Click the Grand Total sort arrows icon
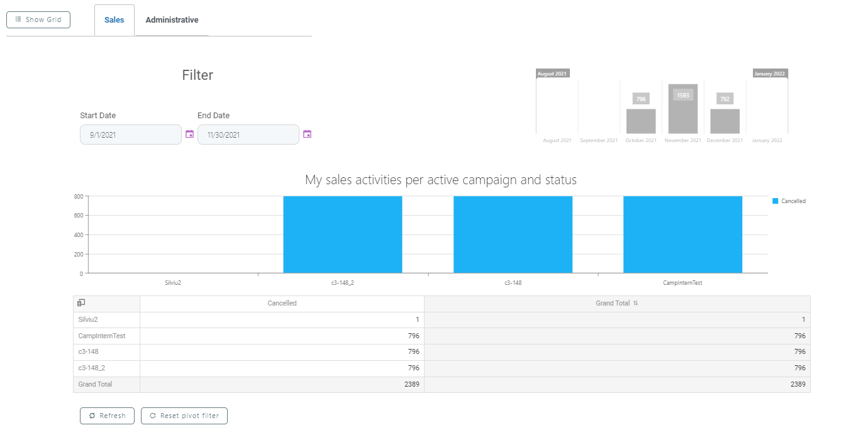 (x=635, y=303)
